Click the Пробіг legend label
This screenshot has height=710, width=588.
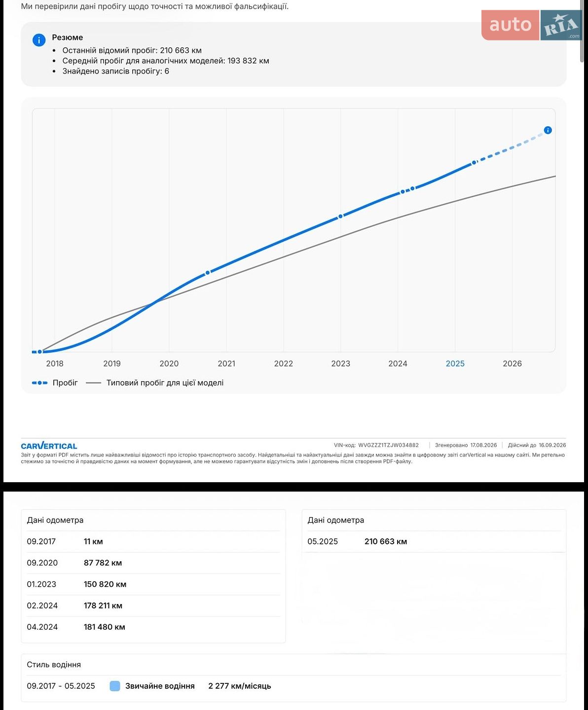click(65, 383)
